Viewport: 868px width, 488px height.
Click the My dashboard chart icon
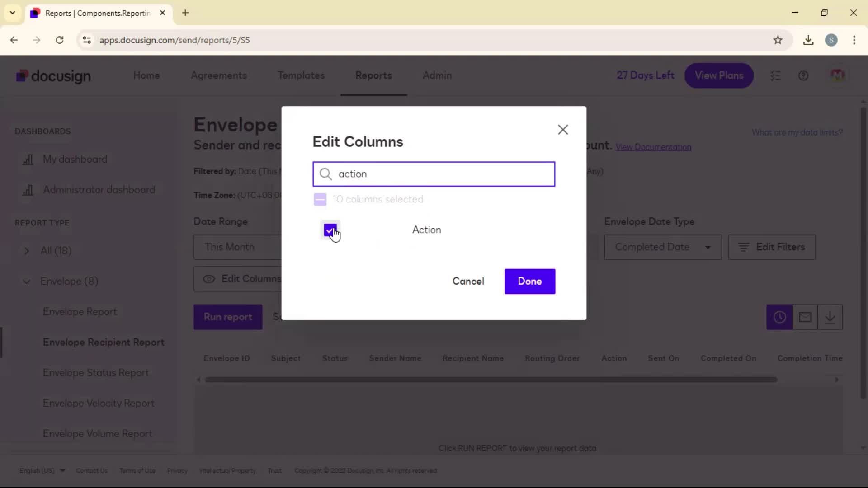pos(28,160)
